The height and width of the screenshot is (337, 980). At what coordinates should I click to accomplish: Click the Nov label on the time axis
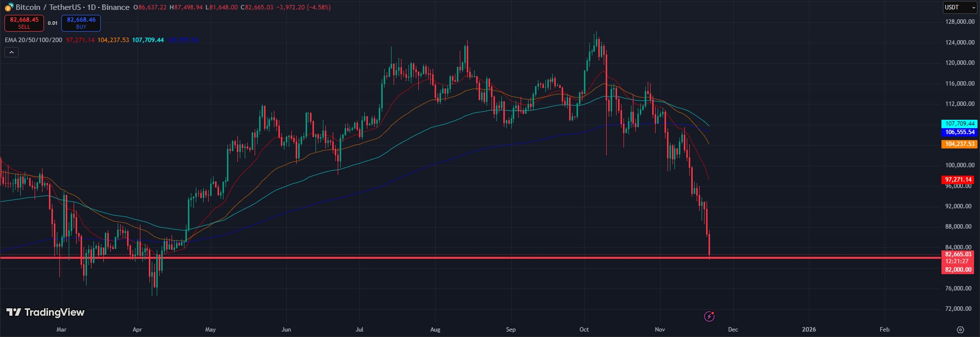660,330
